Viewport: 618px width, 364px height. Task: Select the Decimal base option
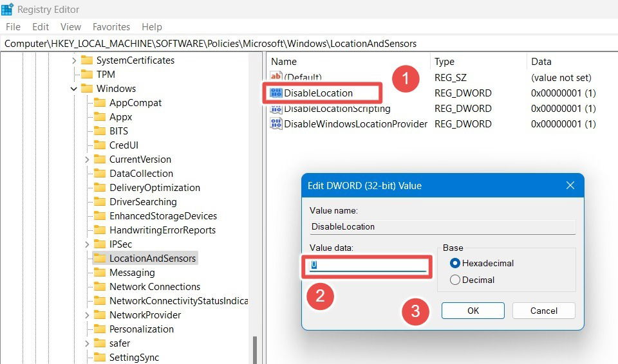pos(455,280)
